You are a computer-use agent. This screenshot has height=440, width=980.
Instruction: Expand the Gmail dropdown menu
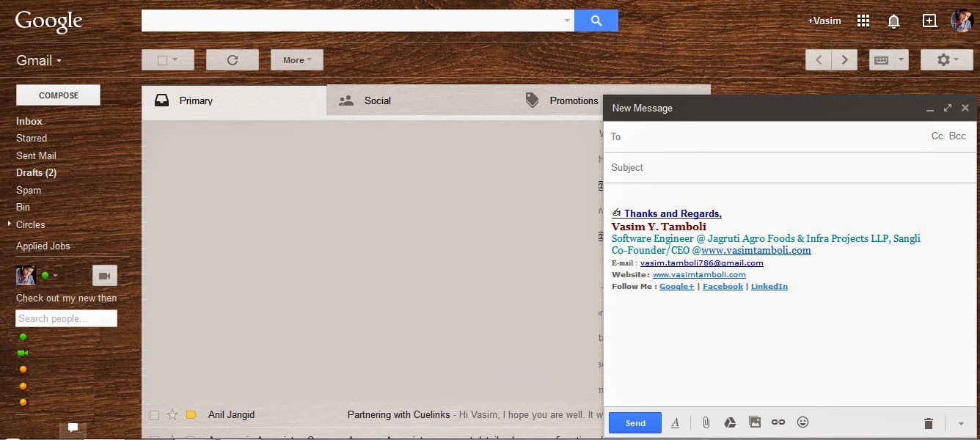(x=39, y=60)
